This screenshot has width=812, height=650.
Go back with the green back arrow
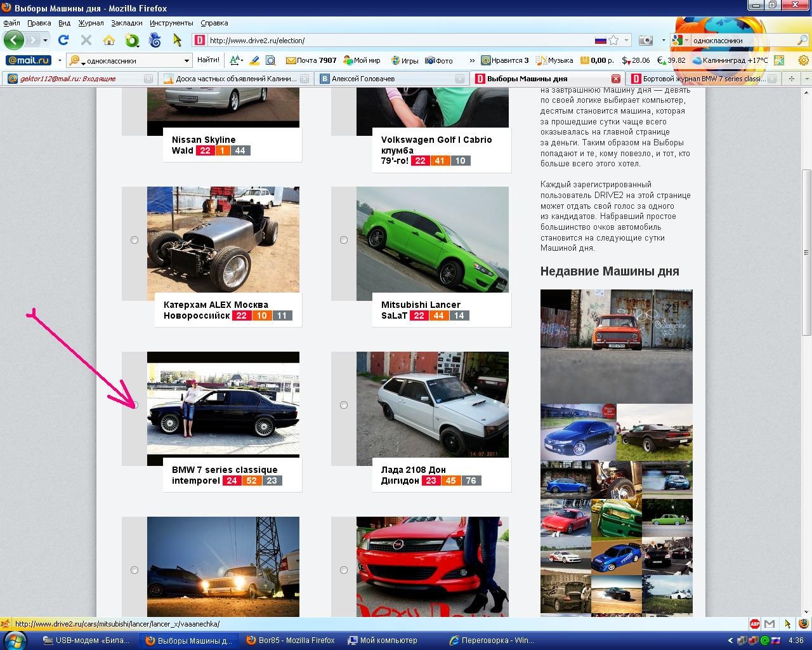click(13, 40)
